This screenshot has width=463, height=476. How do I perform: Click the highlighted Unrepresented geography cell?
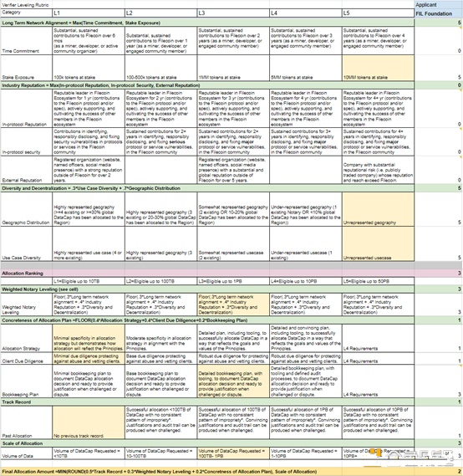point(378,209)
